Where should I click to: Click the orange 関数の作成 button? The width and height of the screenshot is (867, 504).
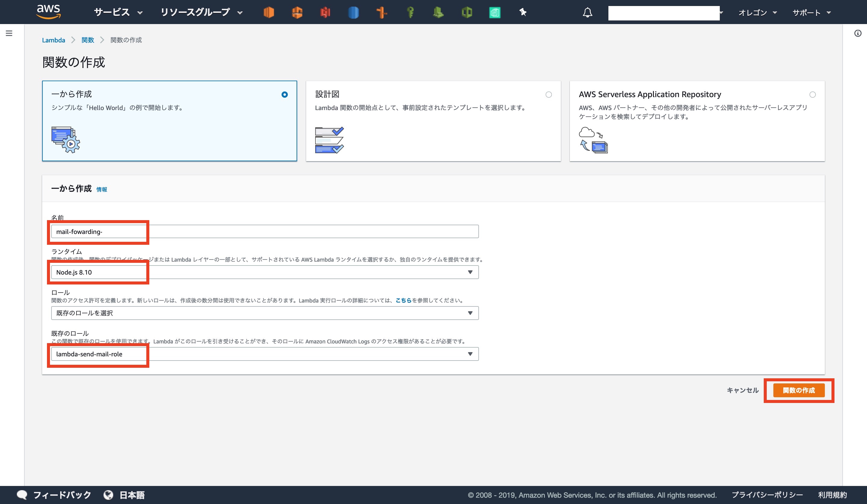799,390
